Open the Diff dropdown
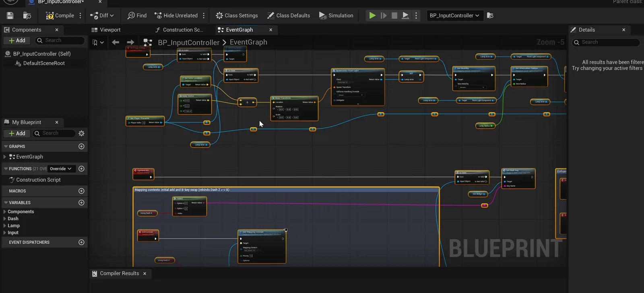The image size is (644, 293). pyautogui.click(x=102, y=16)
